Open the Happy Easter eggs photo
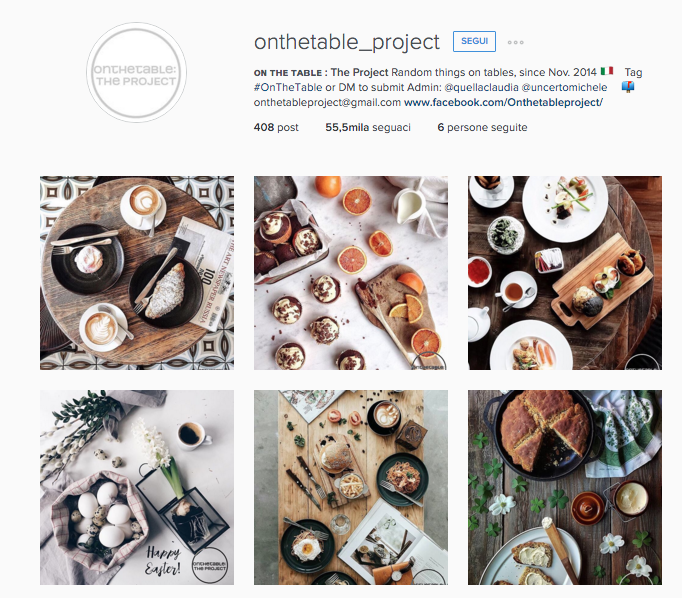682x598 pixels. (137, 488)
